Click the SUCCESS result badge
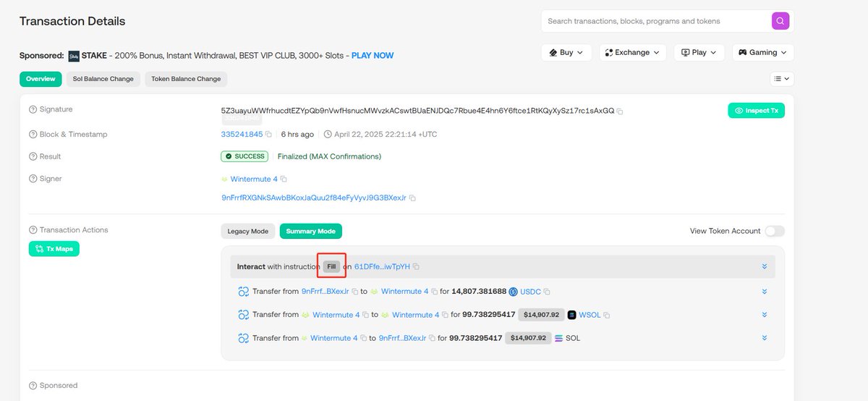This screenshot has width=868, height=401. (244, 156)
